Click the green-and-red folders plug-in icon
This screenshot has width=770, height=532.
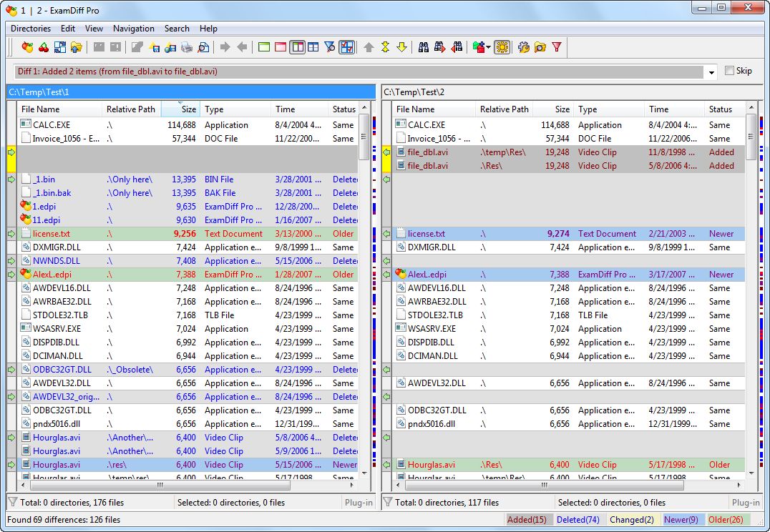click(x=478, y=47)
